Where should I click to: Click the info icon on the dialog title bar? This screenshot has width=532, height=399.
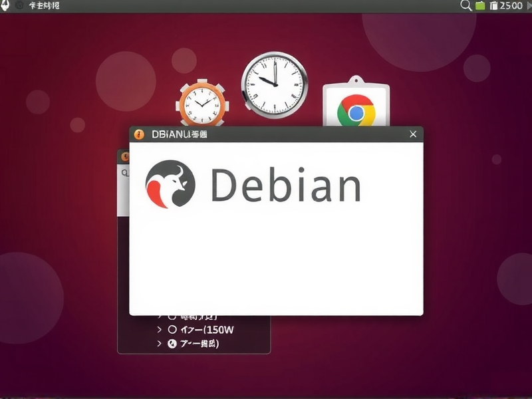140,132
